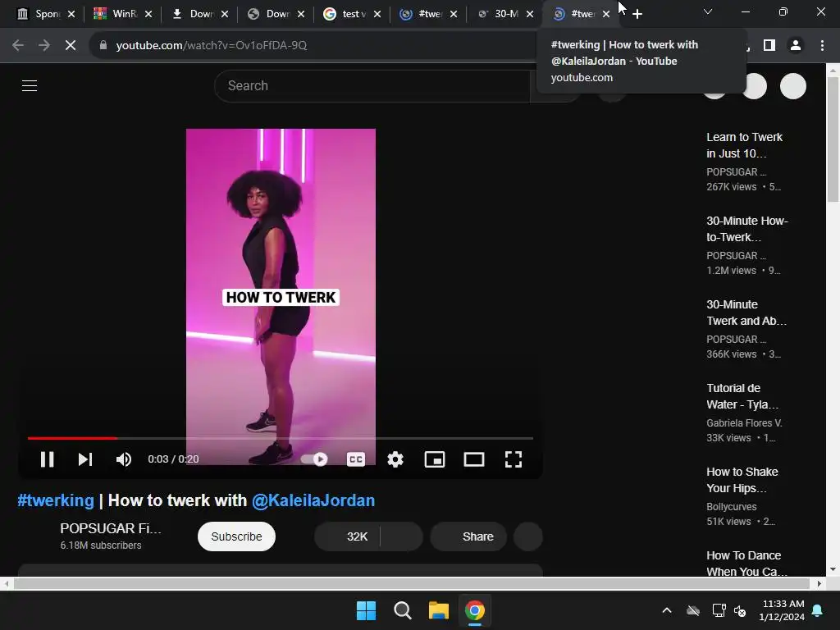
Task: Open notification bell in taskbar
Action: pyautogui.click(x=818, y=610)
